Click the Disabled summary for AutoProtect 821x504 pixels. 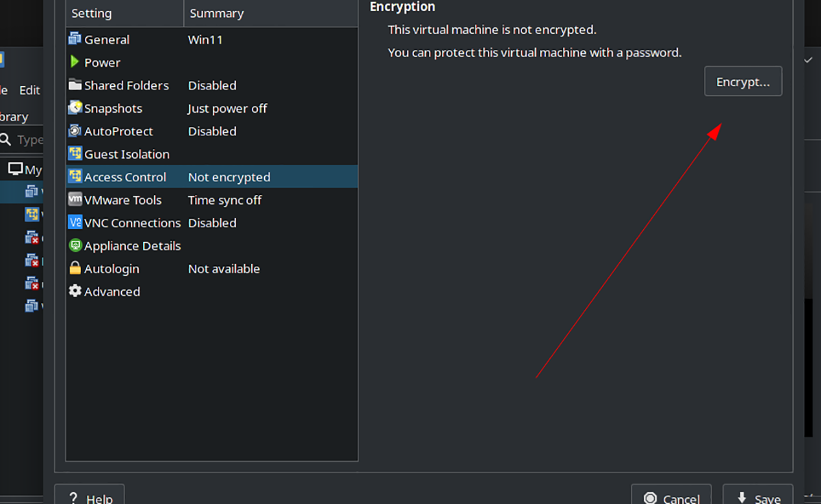point(212,131)
